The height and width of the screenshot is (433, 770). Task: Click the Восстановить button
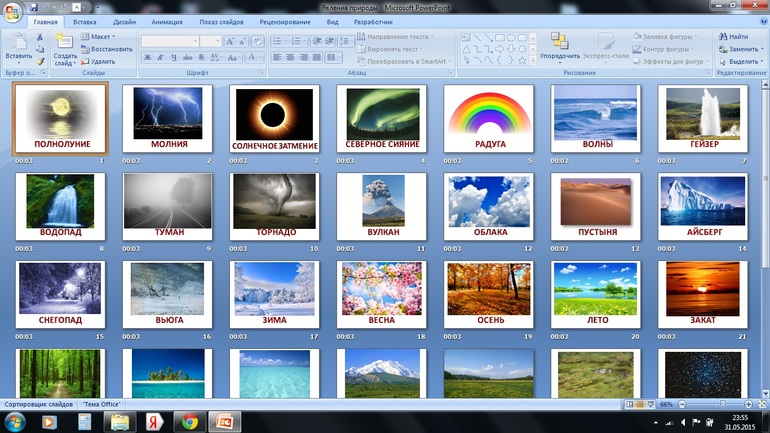[106, 48]
